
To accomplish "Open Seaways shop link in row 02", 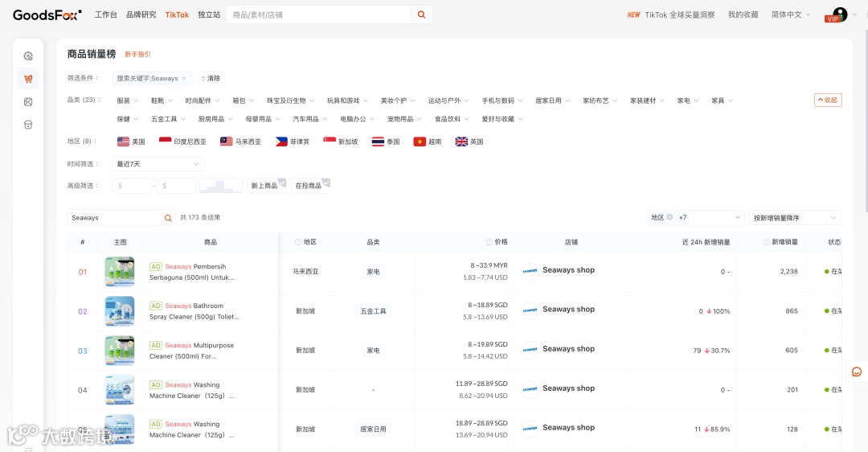I will coord(568,309).
